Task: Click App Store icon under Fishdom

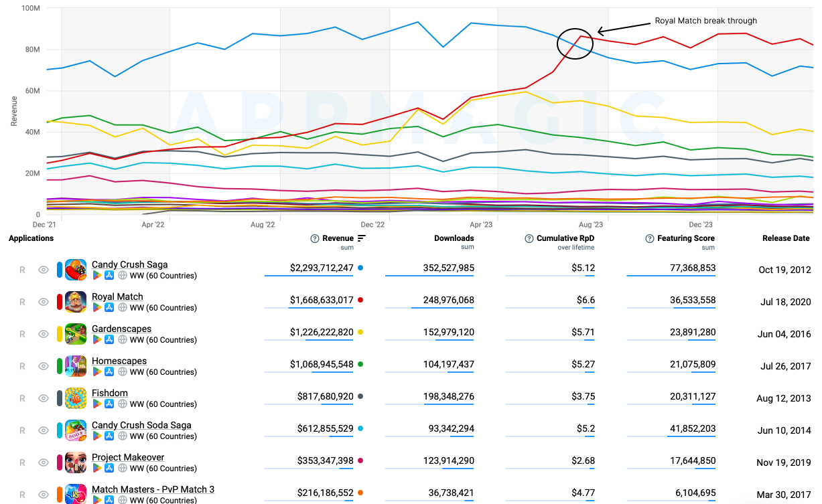Action: (109, 404)
